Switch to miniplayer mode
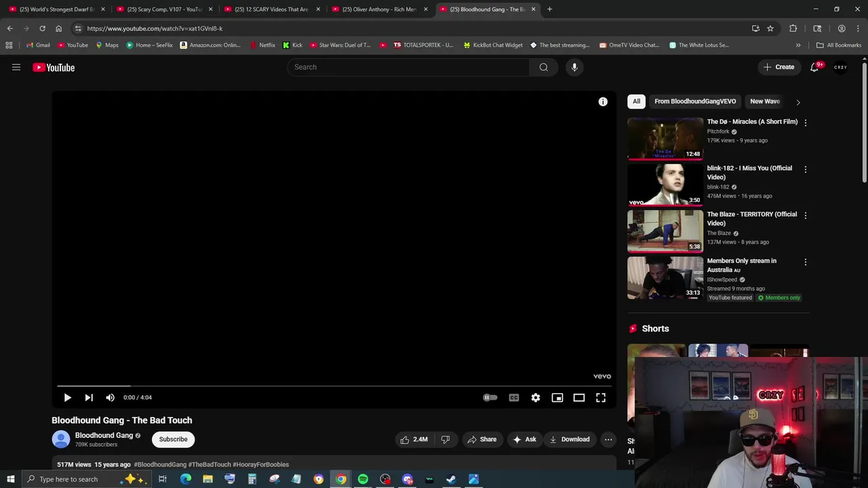The image size is (868, 488). tap(557, 398)
